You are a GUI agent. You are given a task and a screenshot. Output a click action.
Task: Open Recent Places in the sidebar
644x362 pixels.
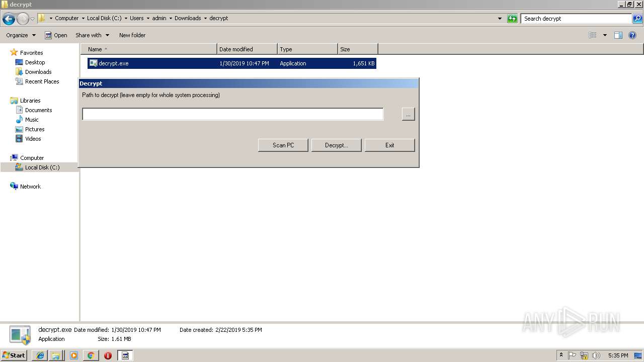tap(42, 81)
